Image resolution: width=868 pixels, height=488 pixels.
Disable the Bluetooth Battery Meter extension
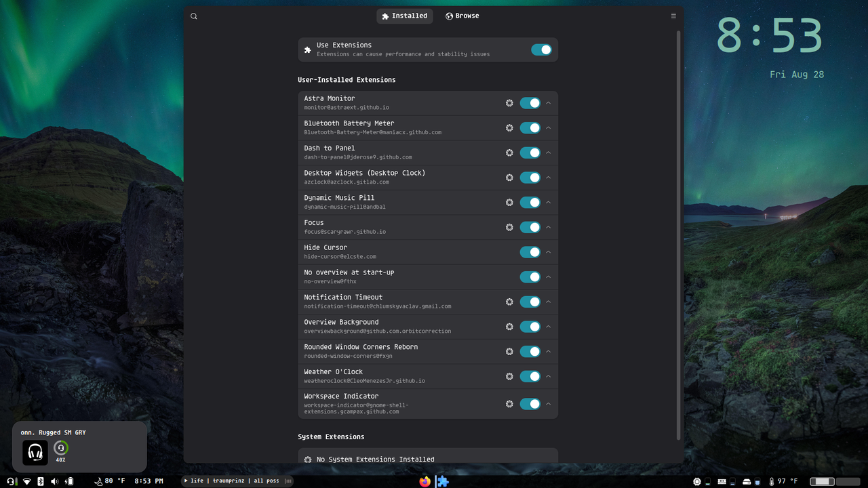point(530,128)
